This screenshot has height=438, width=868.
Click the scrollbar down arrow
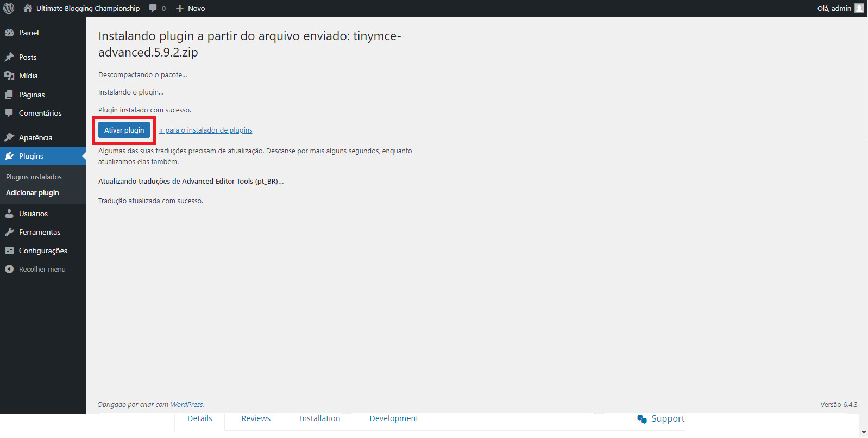click(864, 433)
